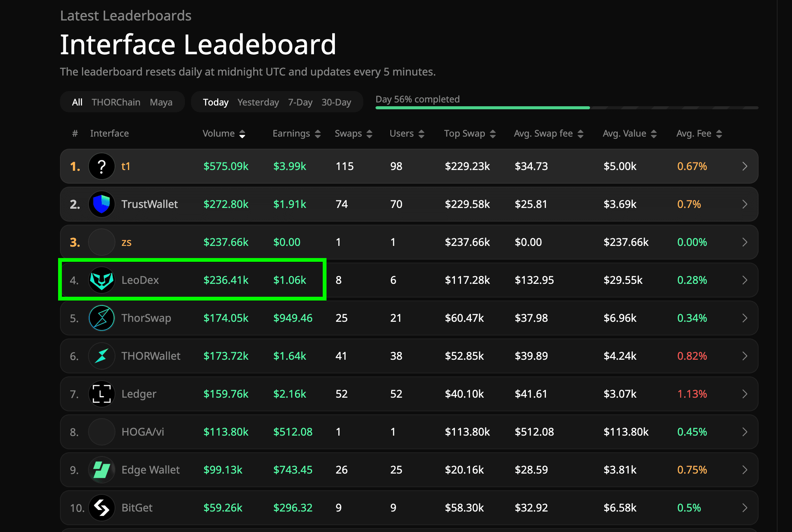
Task: Sort by Avg. Fee arrows
Action: point(719,134)
